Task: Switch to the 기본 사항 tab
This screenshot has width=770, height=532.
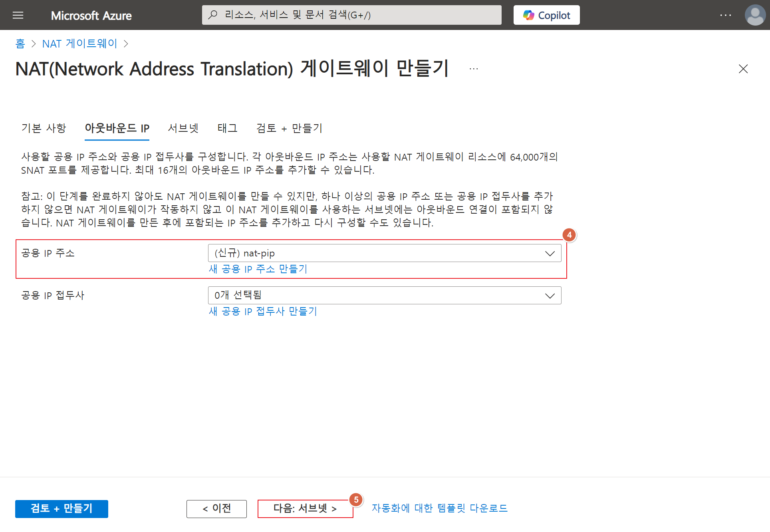Action: [44, 128]
